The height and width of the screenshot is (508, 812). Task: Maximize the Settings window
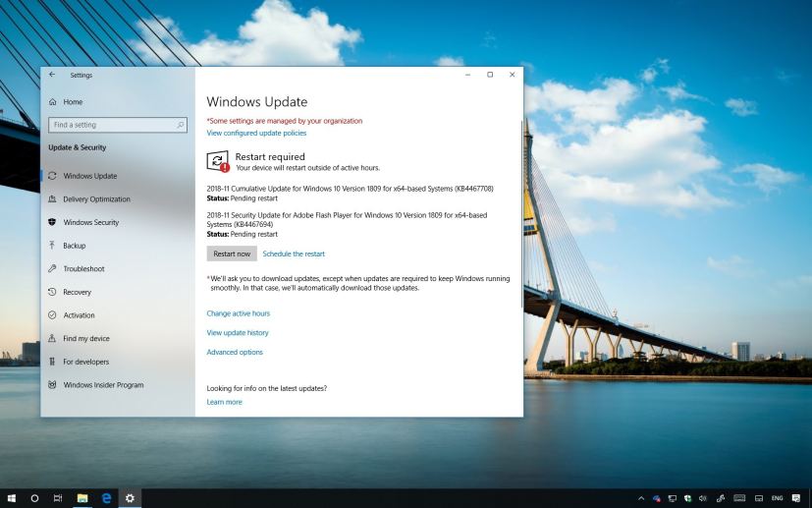(x=490, y=75)
